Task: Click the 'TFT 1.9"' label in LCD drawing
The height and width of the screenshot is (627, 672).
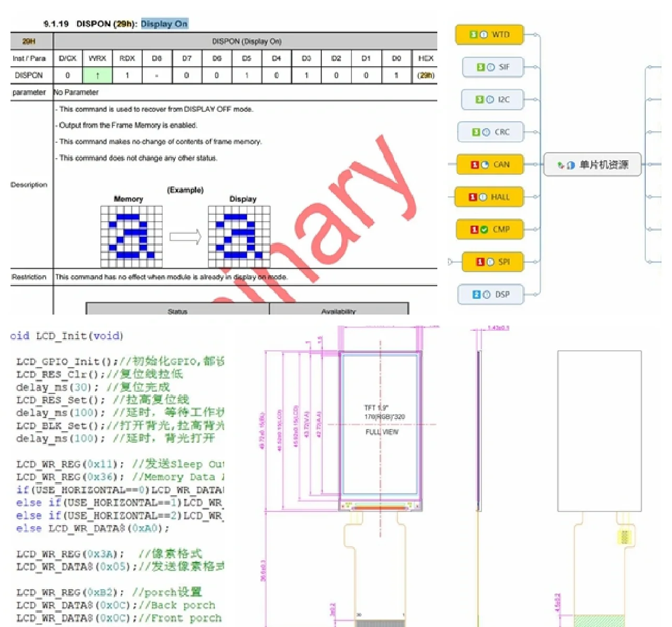Action: click(376, 407)
